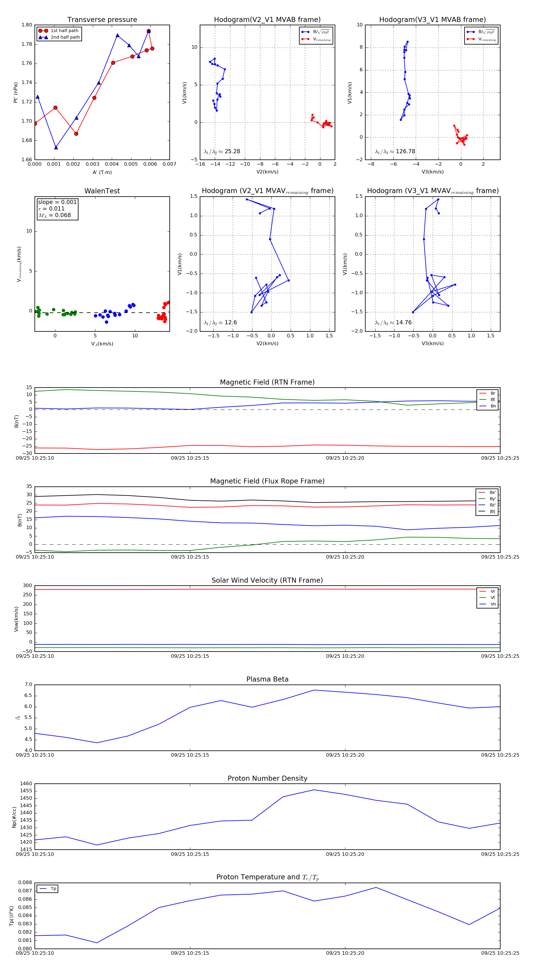Click the Pt' (nPa) axis label
535x980 pixels.
coord(16,92)
